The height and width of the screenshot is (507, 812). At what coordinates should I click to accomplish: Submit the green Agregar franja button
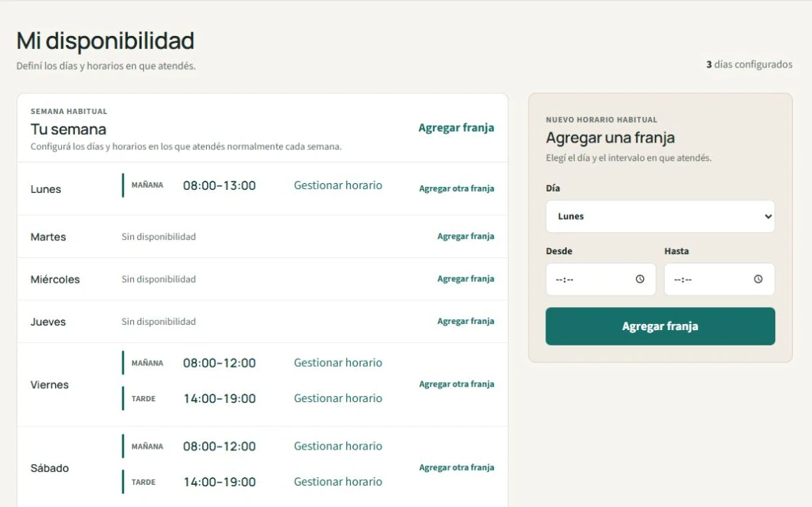660,326
